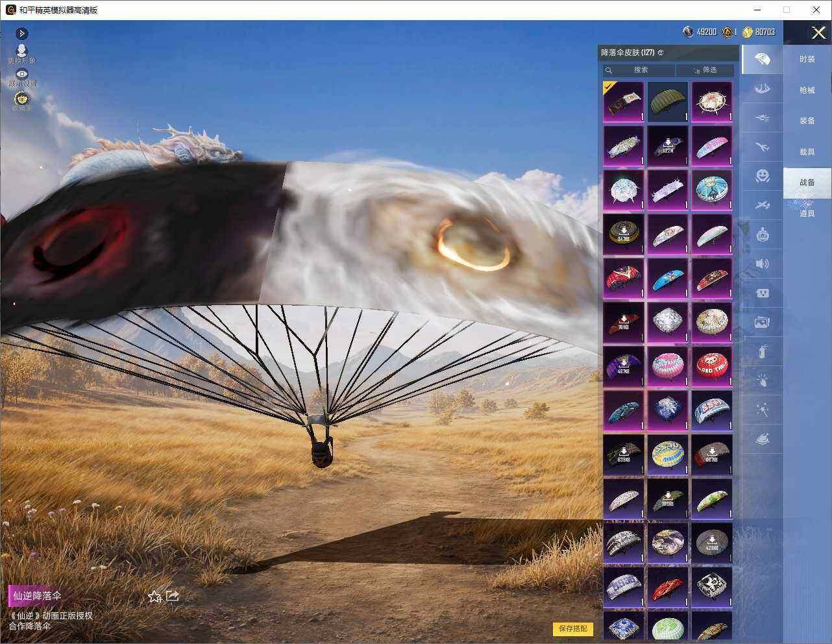Click the gold coin 80703 icon
Image resolution: width=832 pixels, height=644 pixels.
tap(748, 32)
